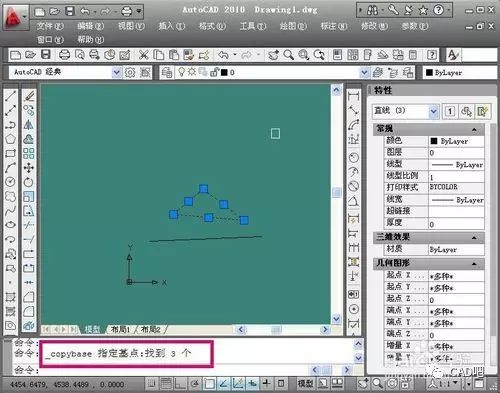Image resolution: width=500 pixels, height=393 pixels.
Task: Toggle Grid display in status bar
Action: tap(166, 384)
